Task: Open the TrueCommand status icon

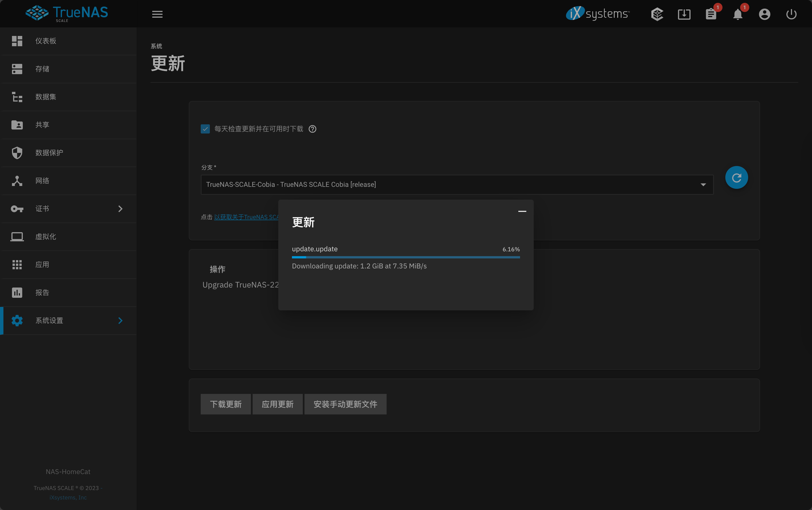Action: point(657,14)
